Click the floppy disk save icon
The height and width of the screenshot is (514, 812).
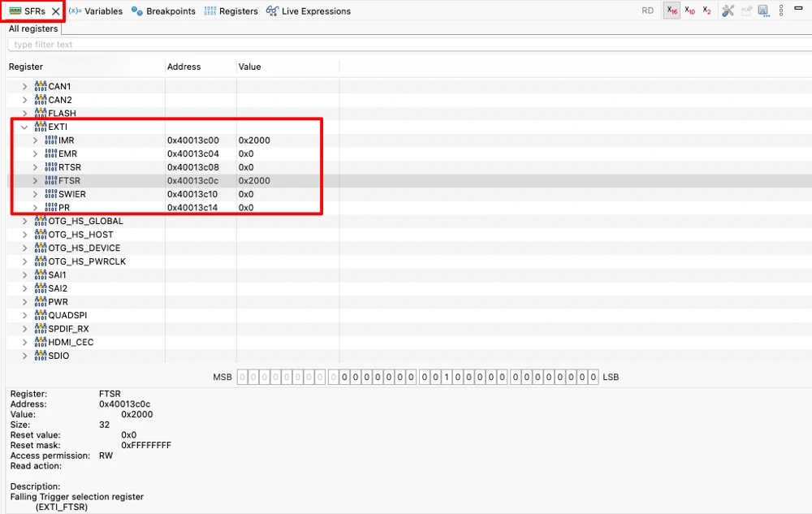coord(763,11)
